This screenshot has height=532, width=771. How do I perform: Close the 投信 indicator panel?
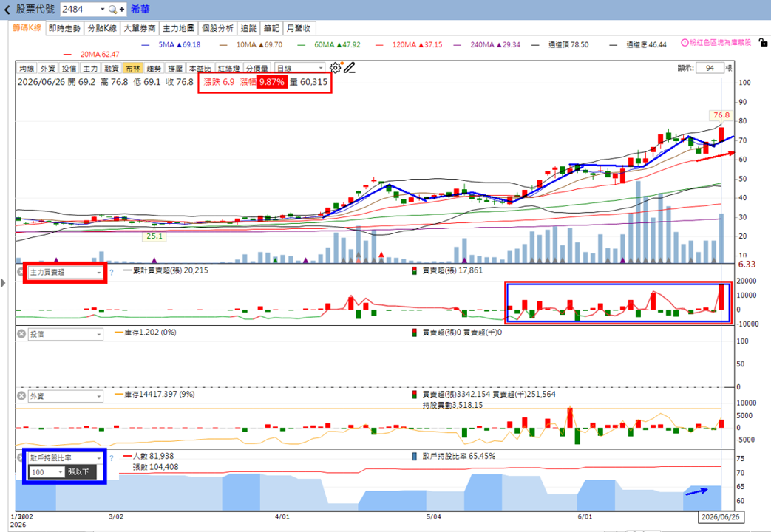[21, 334]
